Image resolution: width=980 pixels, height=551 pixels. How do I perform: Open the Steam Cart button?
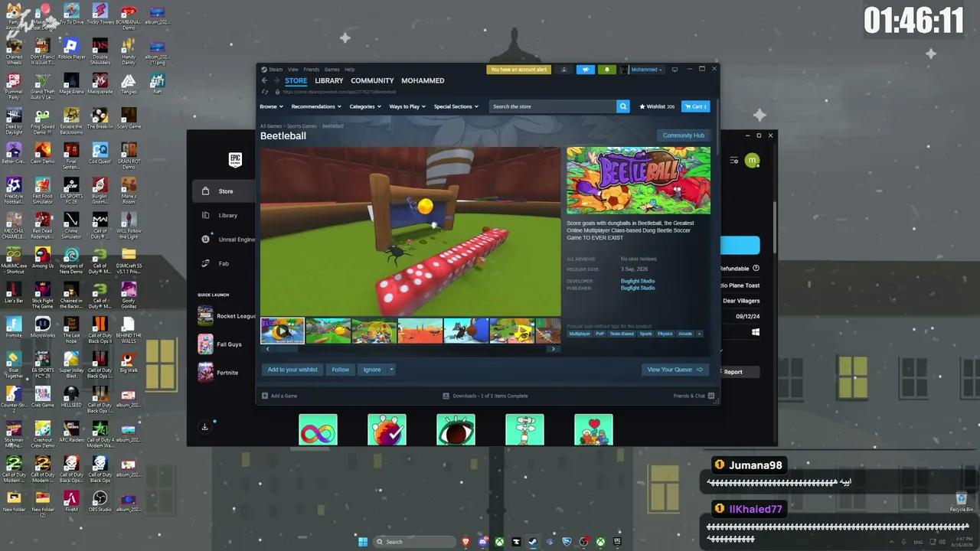coord(696,106)
